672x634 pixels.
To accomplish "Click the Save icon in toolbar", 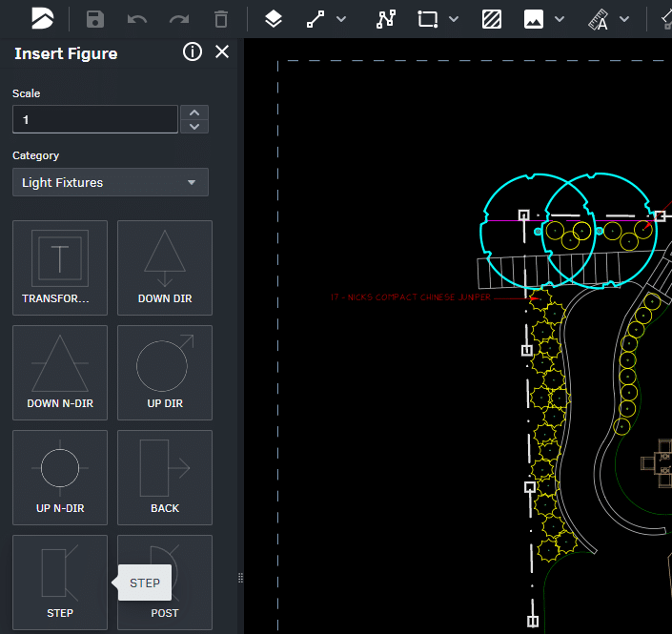I will [95, 19].
